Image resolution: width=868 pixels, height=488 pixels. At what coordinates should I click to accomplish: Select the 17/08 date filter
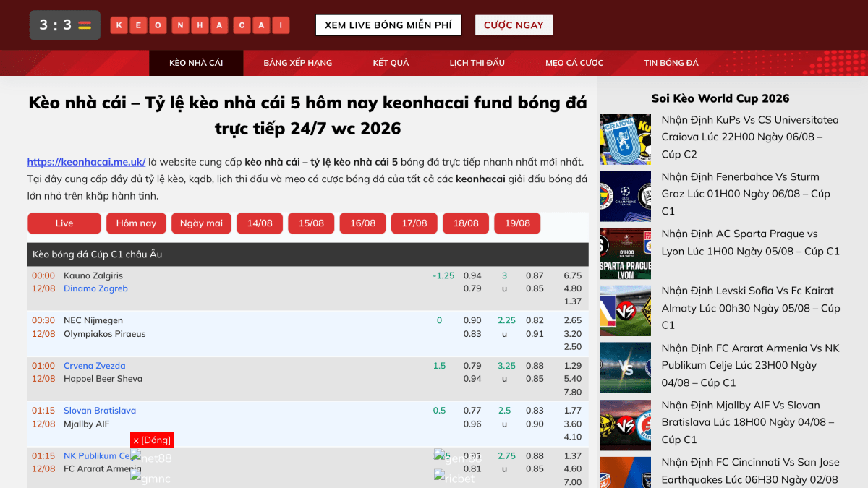click(414, 223)
